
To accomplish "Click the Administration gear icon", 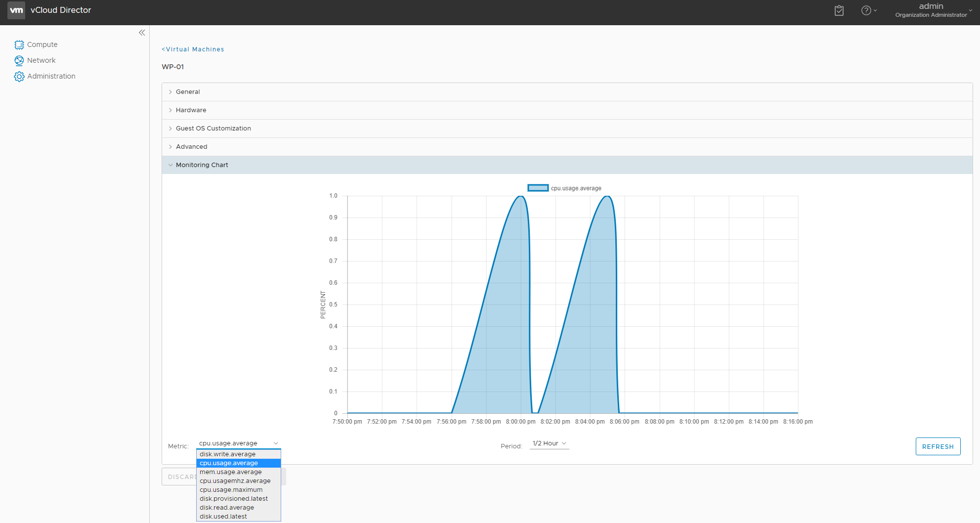I will [19, 77].
